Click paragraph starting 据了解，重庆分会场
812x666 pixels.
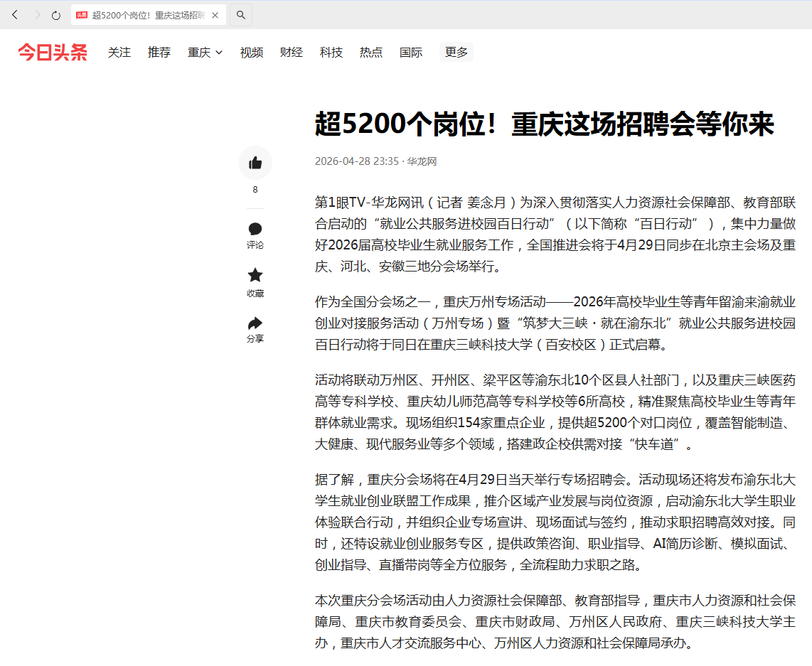coord(555,522)
